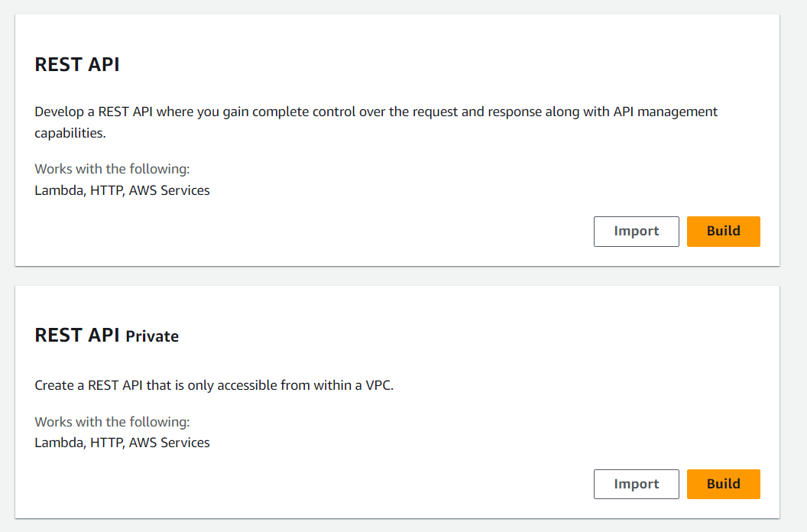Click 'AWS Services' in the first REST API card

coord(169,190)
